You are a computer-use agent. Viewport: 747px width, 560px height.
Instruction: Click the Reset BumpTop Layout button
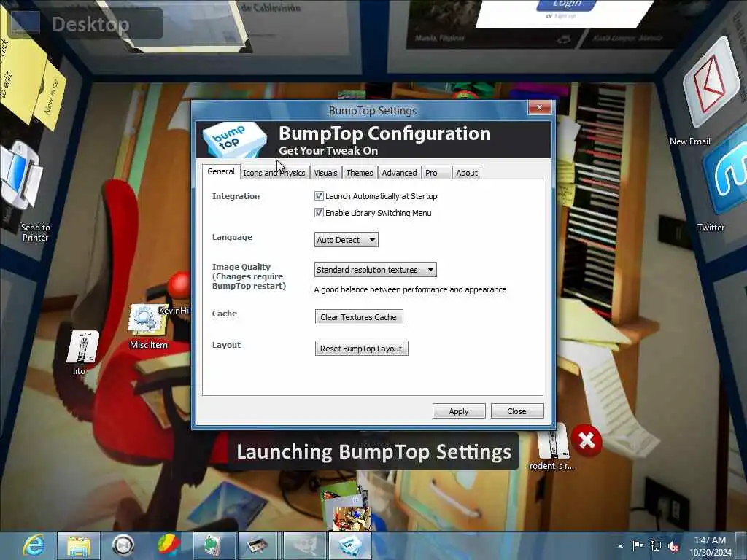pos(361,348)
